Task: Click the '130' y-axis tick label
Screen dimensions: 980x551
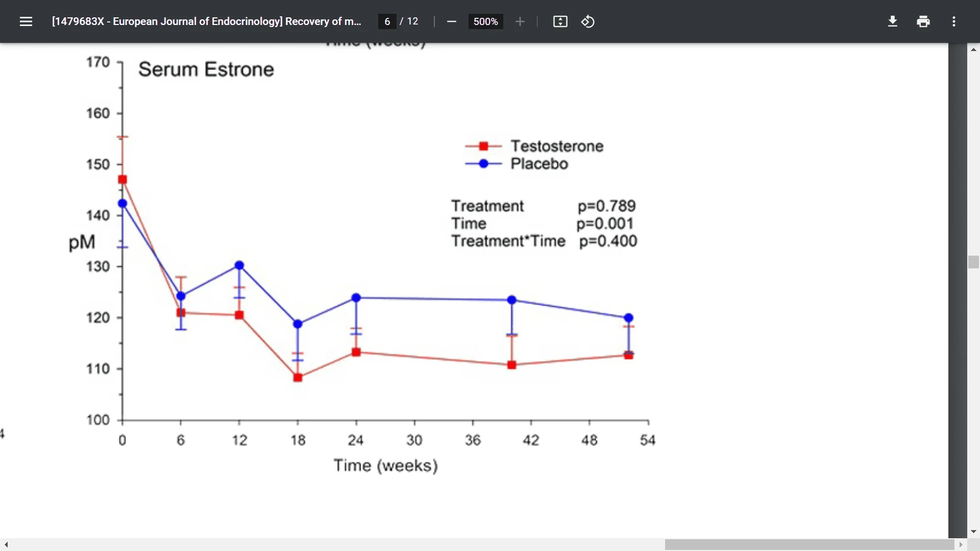Action: [x=97, y=267]
